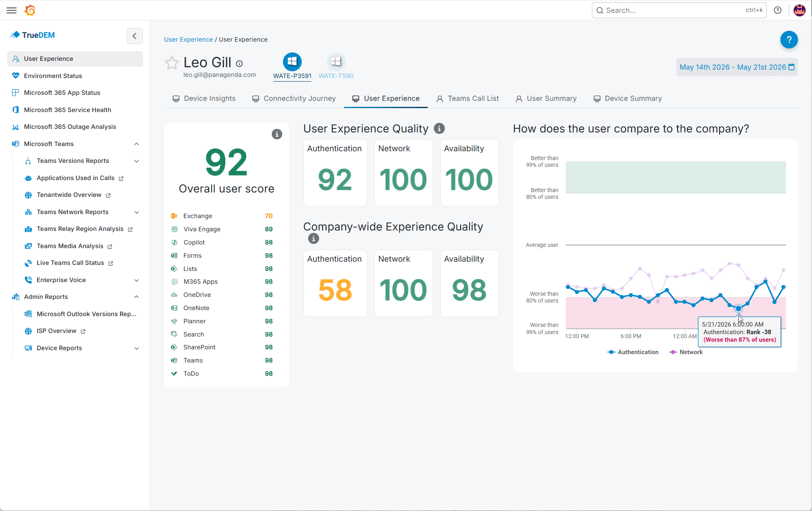
Task: View Company-wide Experience Quality info icon
Action: click(x=313, y=239)
